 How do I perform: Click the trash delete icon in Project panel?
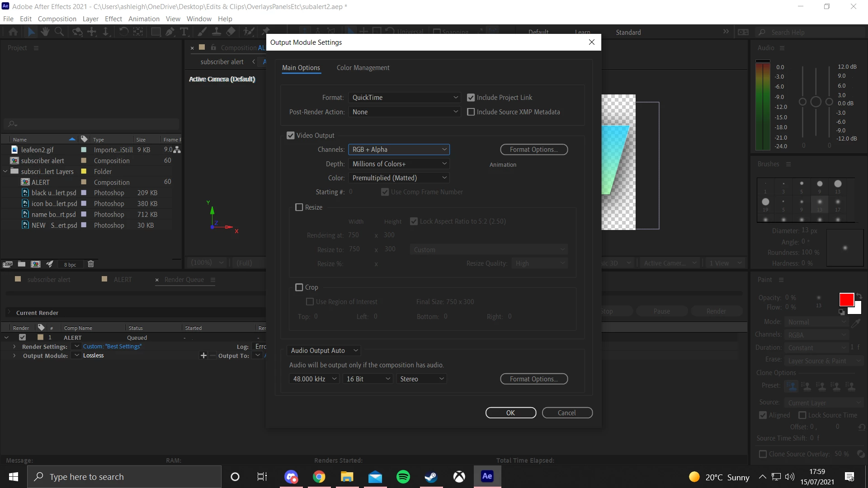[91, 264]
